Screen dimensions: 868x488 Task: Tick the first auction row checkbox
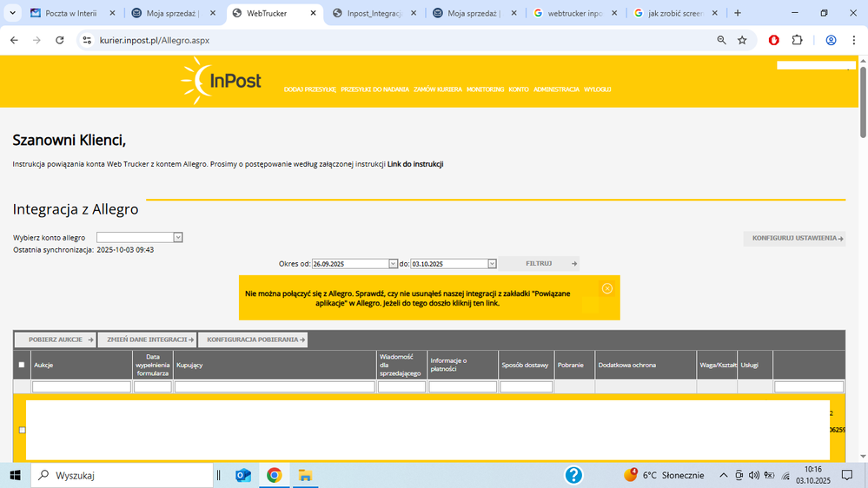coord(22,430)
